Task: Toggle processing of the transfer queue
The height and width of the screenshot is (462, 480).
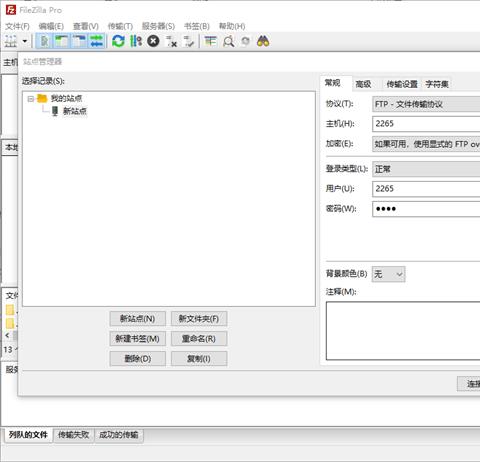Action: [x=136, y=41]
